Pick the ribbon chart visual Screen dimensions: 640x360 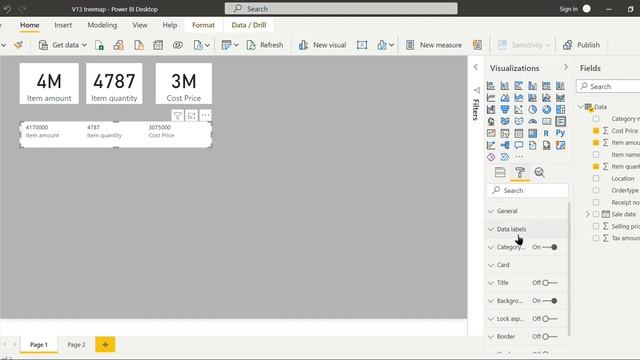[560, 98]
